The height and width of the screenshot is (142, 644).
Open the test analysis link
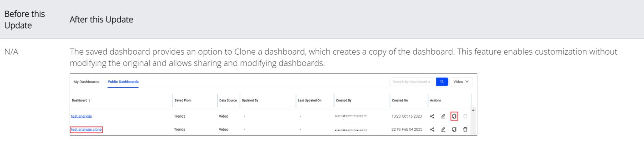[81, 116]
